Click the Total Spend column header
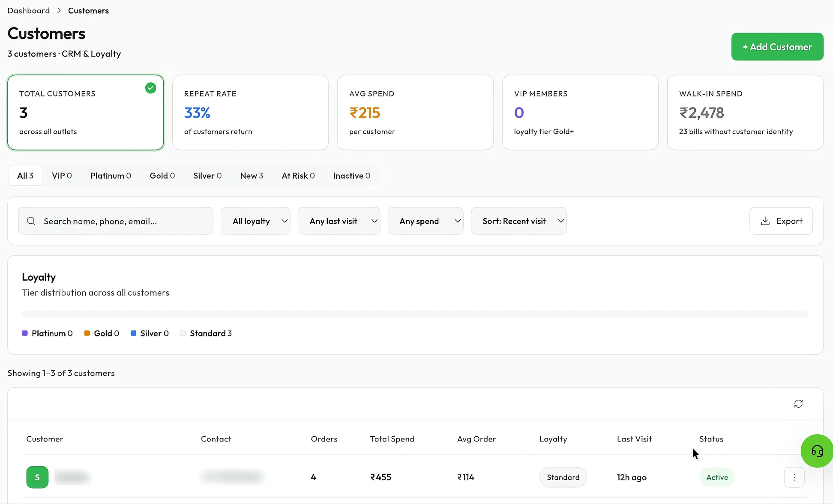The image size is (833, 504). click(x=392, y=439)
